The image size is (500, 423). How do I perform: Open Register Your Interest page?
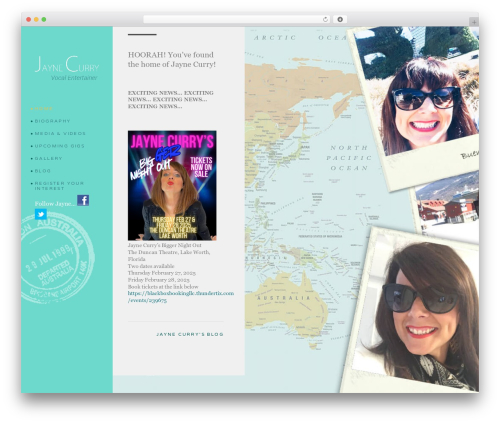click(x=59, y=186)
